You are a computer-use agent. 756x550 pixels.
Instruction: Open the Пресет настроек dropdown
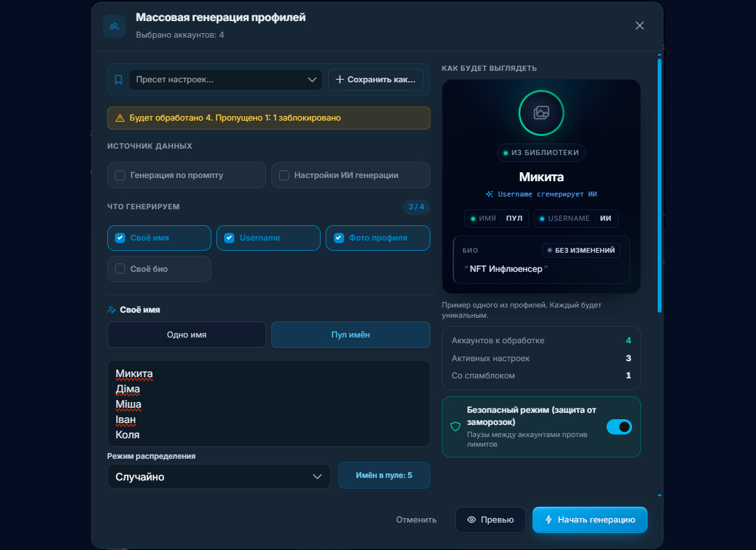coord(225,80)
